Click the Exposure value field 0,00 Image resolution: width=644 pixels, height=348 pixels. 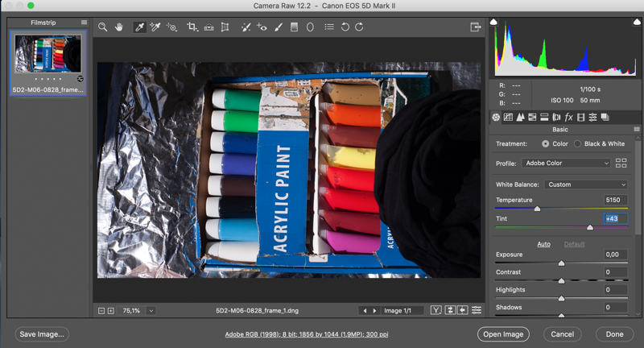point(615,255)
